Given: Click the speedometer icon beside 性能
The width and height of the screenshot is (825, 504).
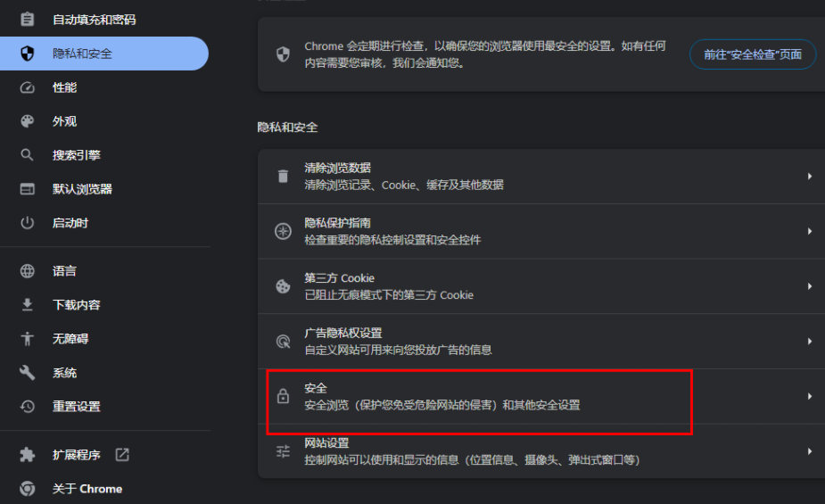Looking at the screenshot, I should click(x=28, y=87).
